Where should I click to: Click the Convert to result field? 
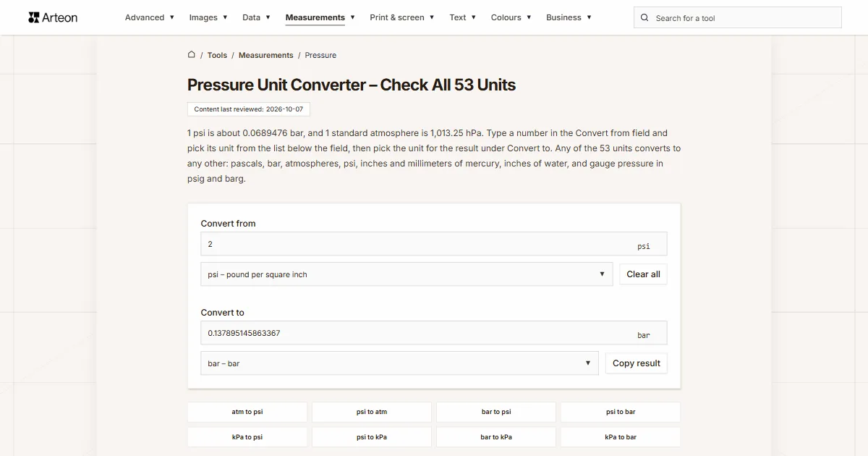pyautogui.click(x=434, y=333)
